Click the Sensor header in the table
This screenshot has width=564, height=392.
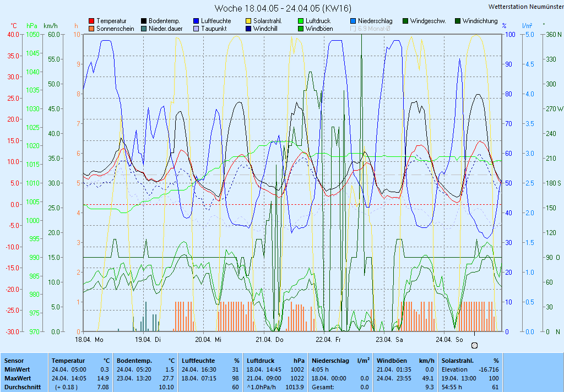[x=14, y=361]
